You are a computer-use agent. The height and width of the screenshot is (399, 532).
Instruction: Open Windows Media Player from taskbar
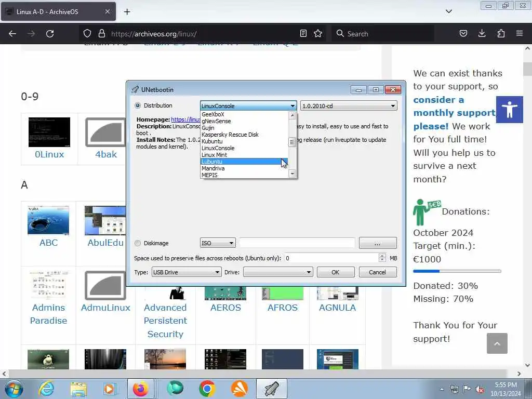(x=110, y=389)
